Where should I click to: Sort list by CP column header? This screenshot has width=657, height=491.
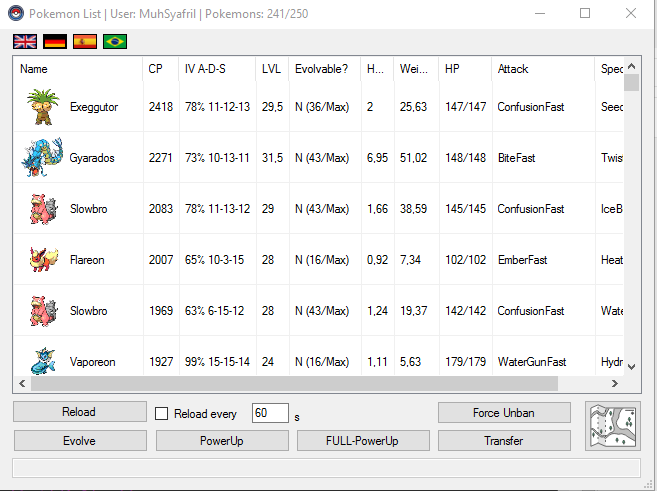(160, 69)
